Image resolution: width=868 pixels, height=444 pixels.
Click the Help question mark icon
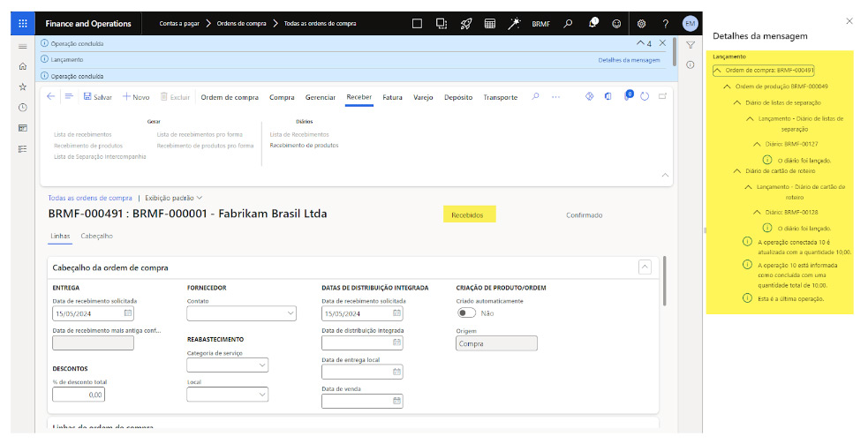[666, 24]
